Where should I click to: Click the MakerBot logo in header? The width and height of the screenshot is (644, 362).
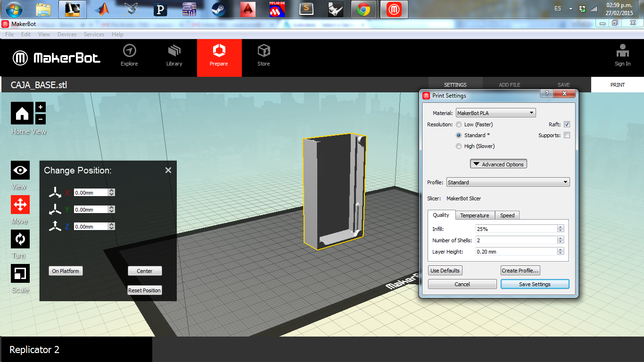(x=56, y=58)
